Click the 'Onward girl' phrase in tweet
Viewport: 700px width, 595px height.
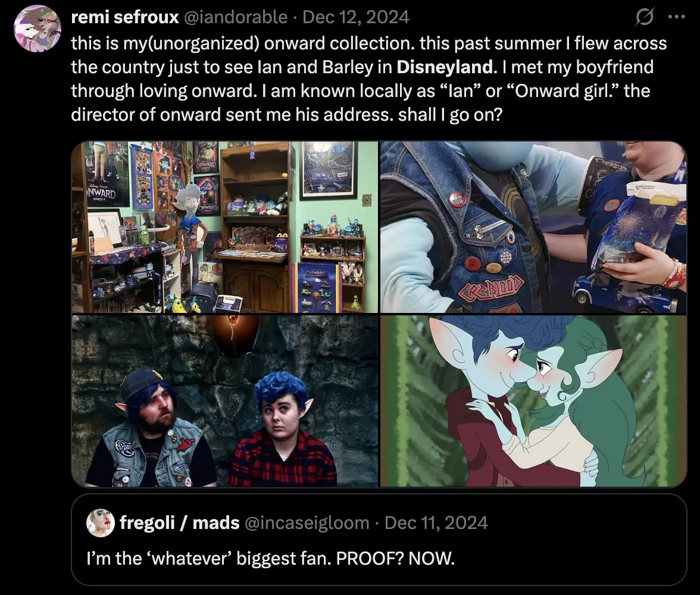click(563, 91)
